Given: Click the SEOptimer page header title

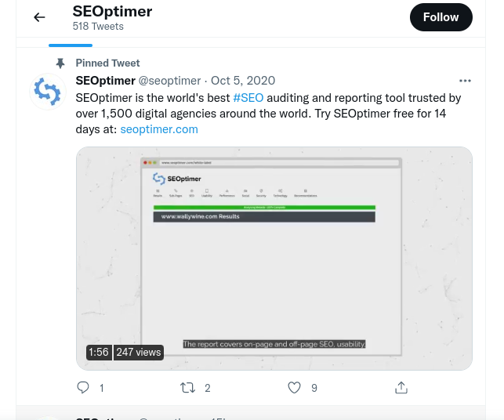Looking at the screenshot, I should [112, 11].
